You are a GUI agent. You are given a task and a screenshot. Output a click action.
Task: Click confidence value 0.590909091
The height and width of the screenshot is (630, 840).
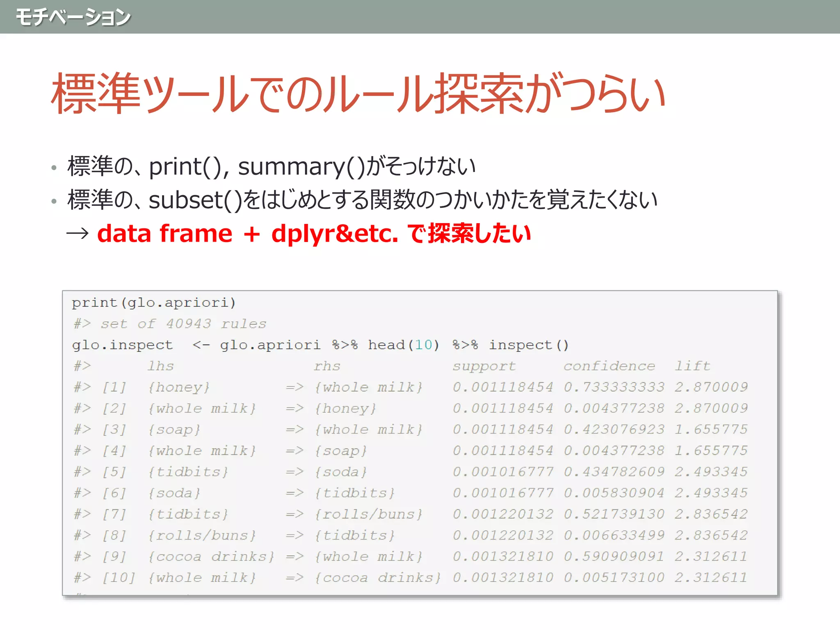614,556
